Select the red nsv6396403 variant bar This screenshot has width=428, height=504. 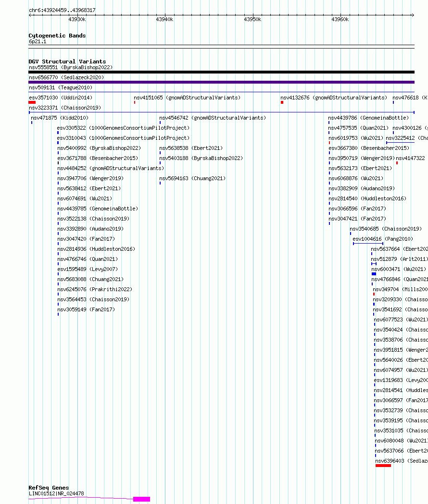383,466
